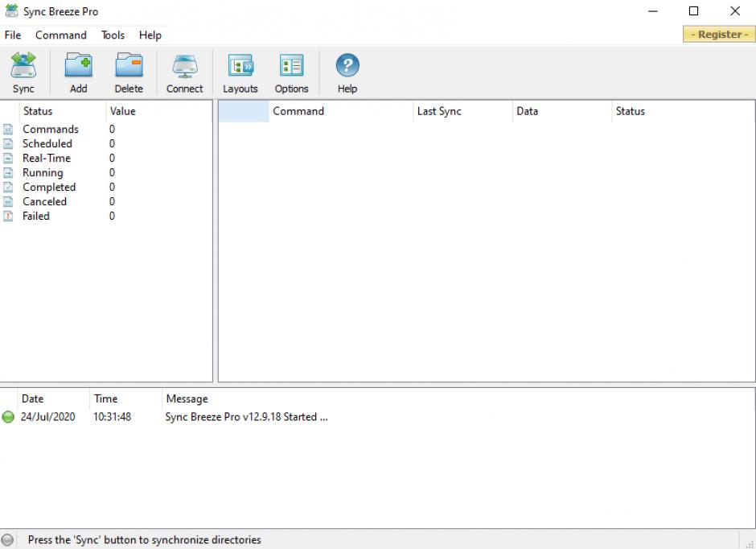This screenshot has height=549, width=756.
Task: Click the Delete command folder icon
Action: pyautogui.click(x=129, y=66)
